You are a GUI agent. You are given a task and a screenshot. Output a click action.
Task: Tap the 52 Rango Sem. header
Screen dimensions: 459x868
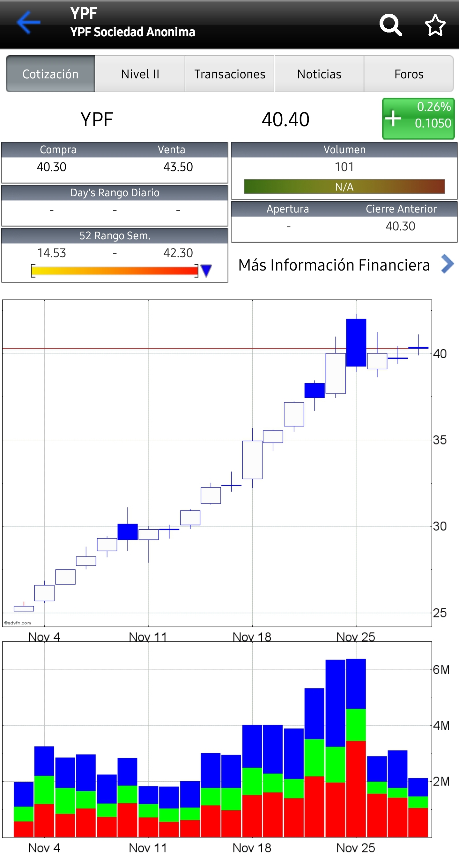pos(115,235)
